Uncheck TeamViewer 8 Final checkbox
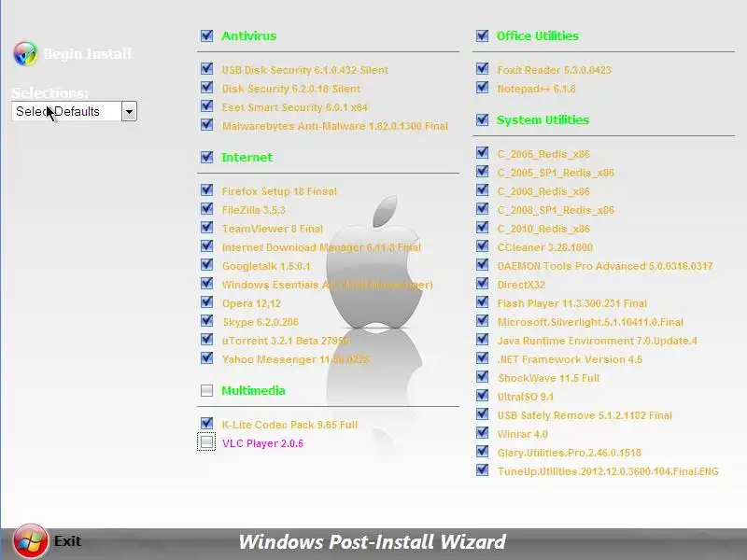 206,228
